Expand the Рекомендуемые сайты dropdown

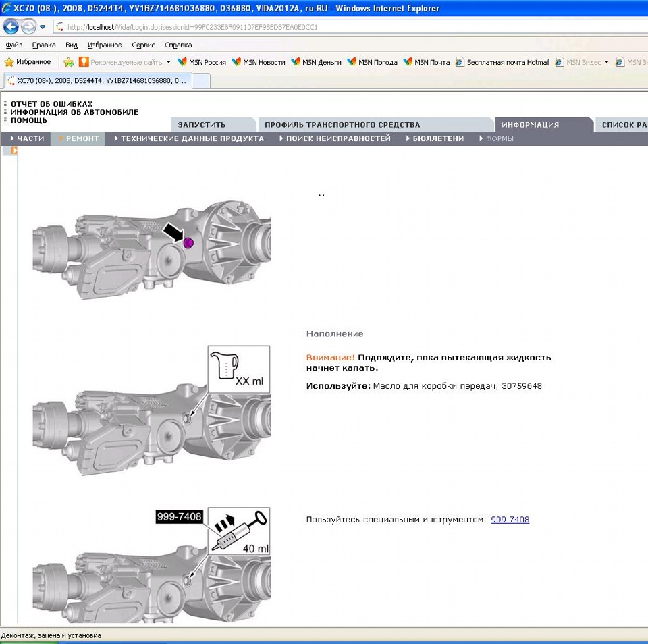point(169,62)
